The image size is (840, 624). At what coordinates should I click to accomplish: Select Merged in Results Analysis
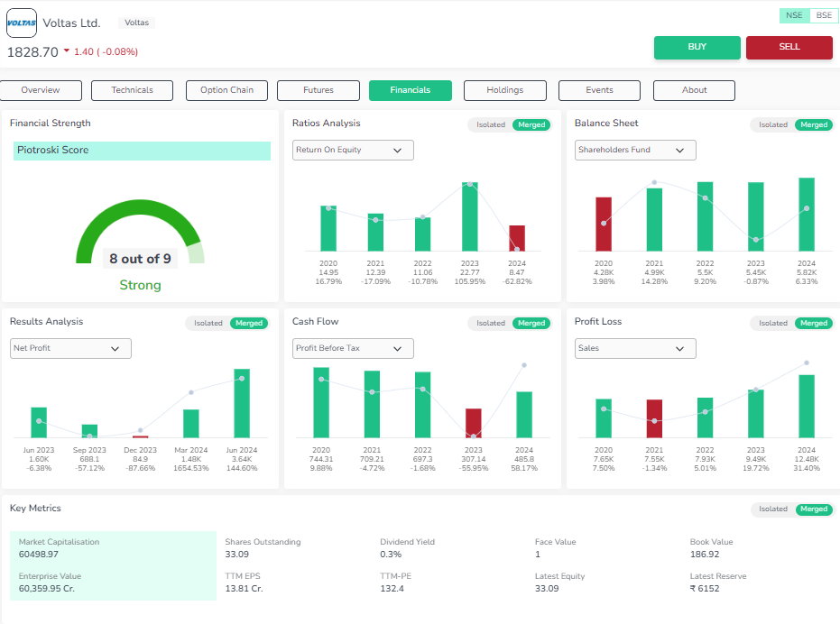tap(249, 323)
